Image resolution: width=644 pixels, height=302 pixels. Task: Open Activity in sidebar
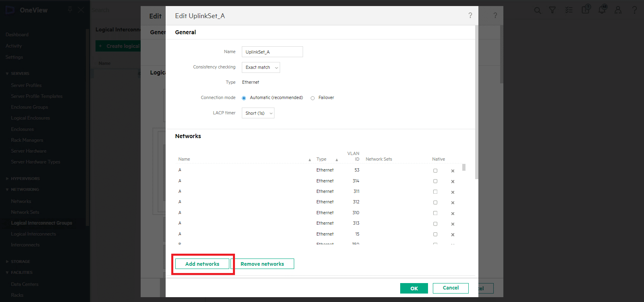(x=14, y=46)
